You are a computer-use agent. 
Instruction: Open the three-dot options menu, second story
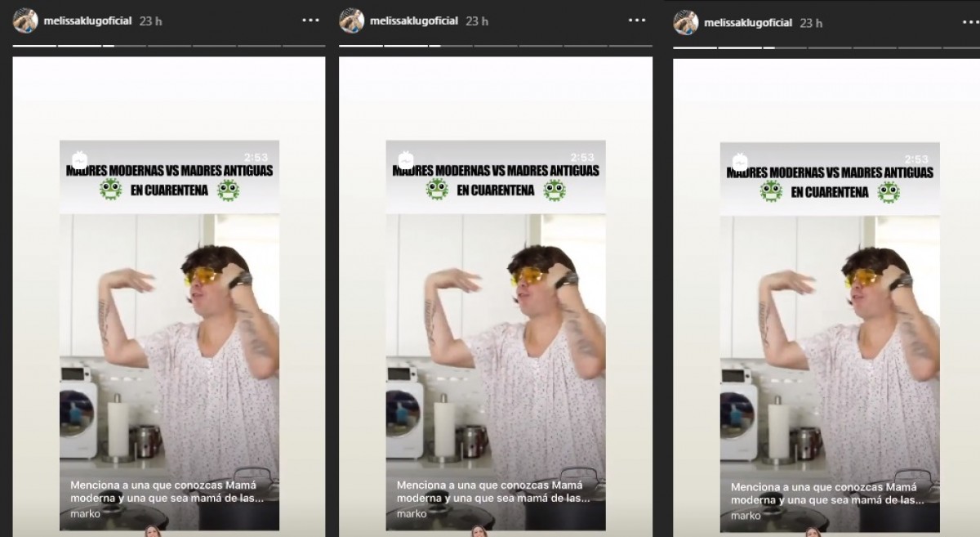637,20
